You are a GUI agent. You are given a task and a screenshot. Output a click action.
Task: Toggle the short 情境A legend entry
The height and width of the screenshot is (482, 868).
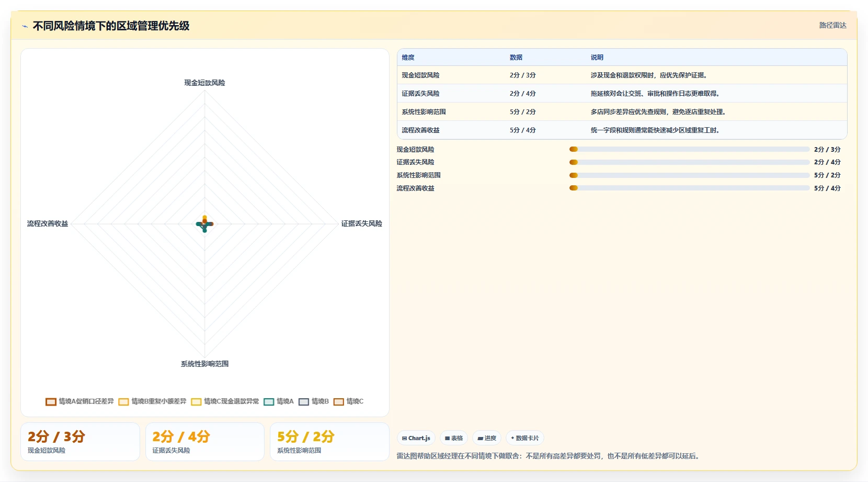(x=279, y=401)
